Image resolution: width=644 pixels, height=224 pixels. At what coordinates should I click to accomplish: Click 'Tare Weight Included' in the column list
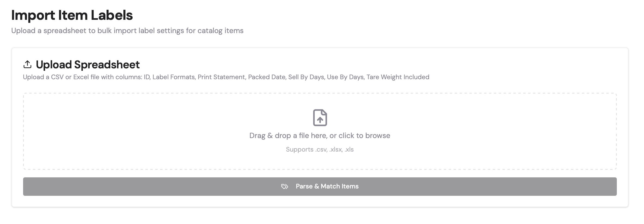click(398, 77)
